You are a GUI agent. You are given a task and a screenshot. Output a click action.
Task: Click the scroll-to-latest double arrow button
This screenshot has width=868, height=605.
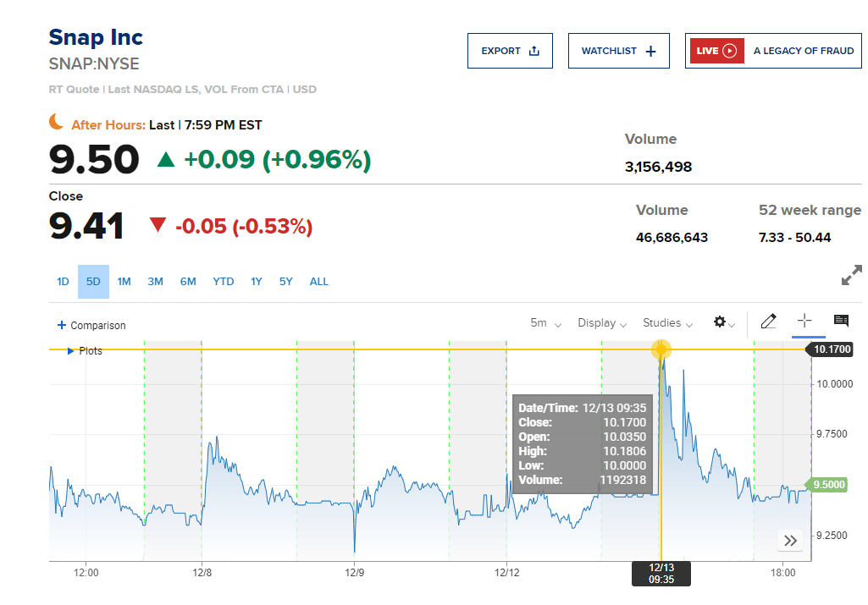pyautogui.click(x=790, y=541)
